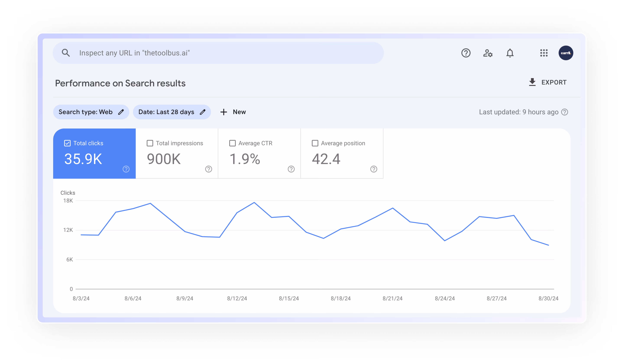Click help icon on Total clicks card
This screenshot has width=623, height=364.
coord(126,169)
